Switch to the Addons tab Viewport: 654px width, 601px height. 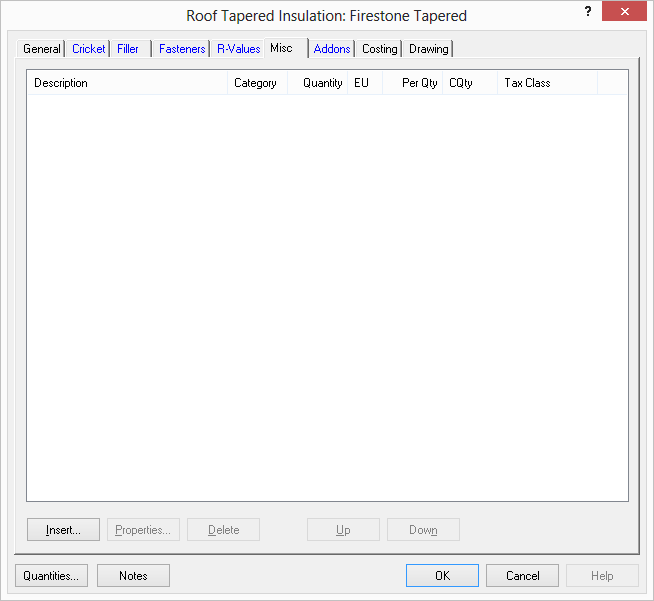click(x=332, y=49)
